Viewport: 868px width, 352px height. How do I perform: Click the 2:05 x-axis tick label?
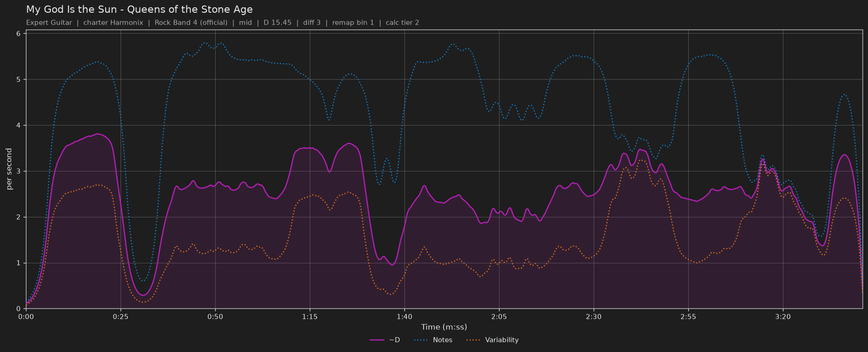499,317
